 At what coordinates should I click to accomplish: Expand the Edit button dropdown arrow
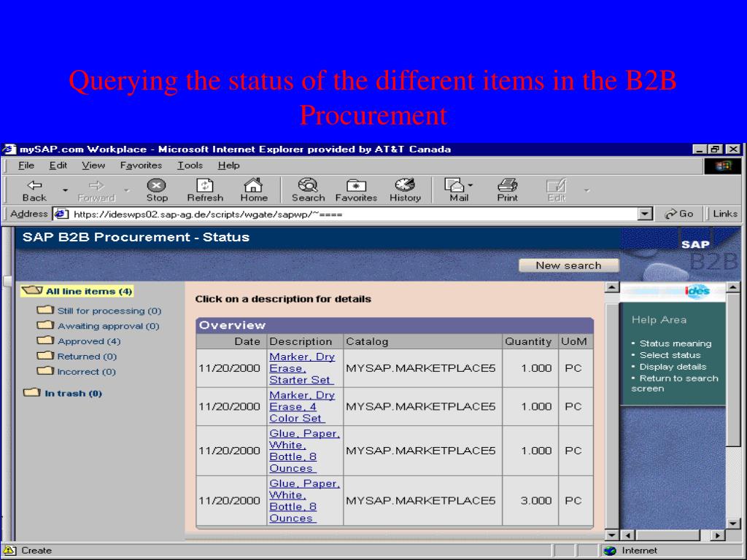tap(587, 190)
